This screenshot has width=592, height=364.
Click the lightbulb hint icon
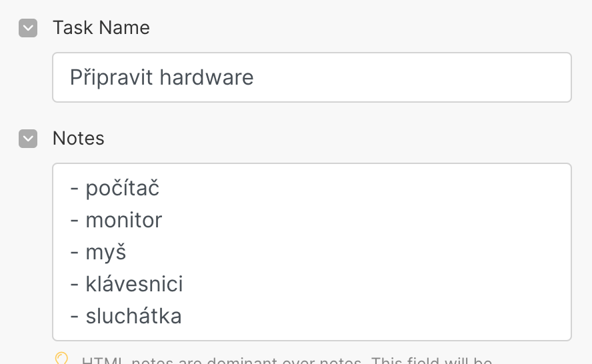point(62,359)
